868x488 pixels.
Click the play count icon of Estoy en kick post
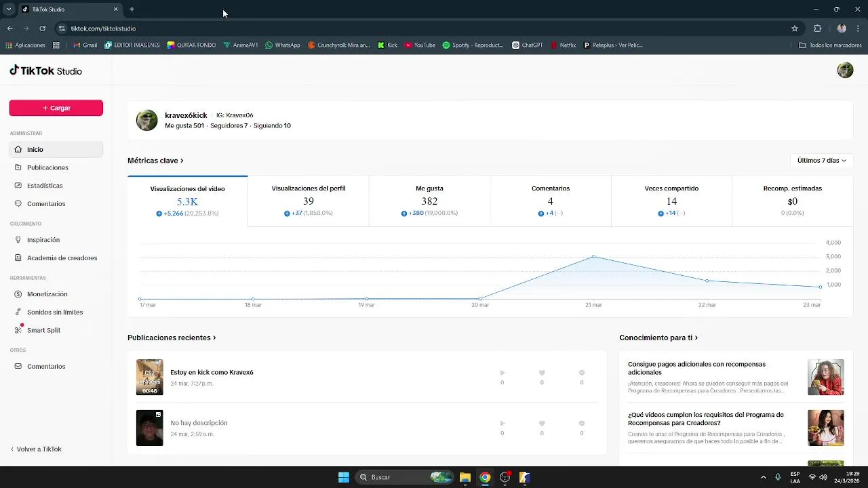[x=502, y=373]
